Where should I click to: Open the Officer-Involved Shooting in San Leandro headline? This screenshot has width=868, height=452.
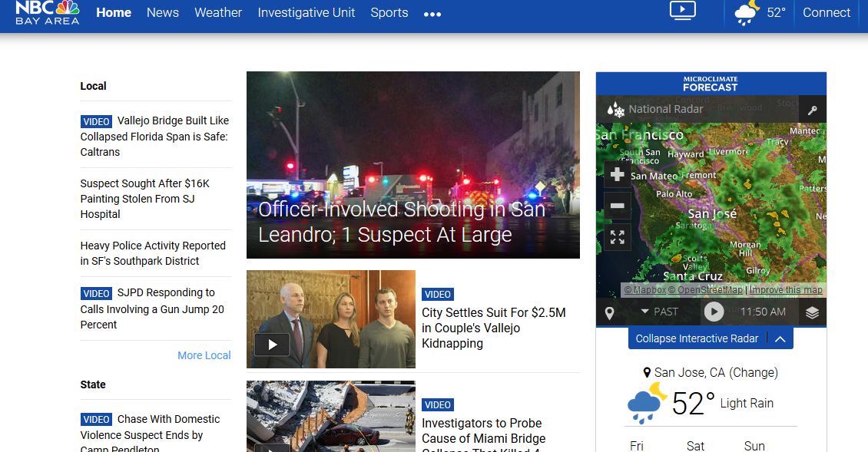[402, 222]
